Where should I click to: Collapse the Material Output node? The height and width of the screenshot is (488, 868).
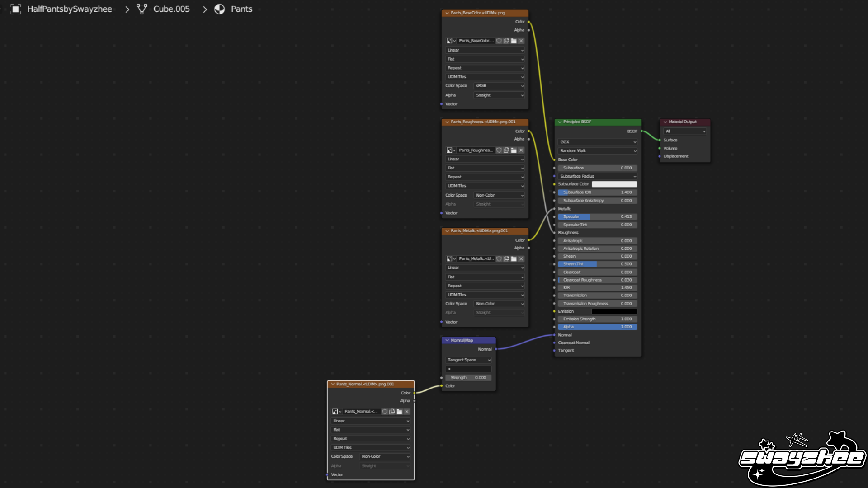pyautogui.click(x=665, y=122)
